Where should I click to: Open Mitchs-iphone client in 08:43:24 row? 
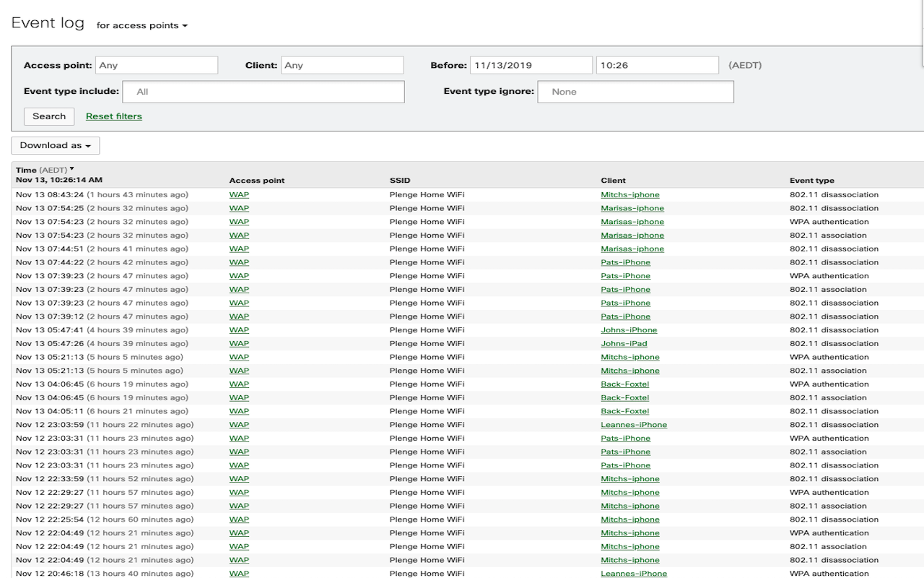click(630, 195)
